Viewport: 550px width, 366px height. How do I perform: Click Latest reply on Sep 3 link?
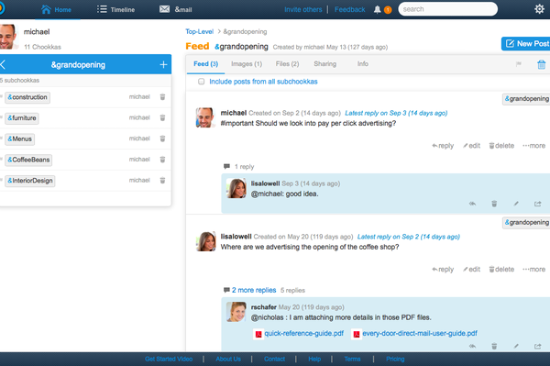(x=396, y=113)
